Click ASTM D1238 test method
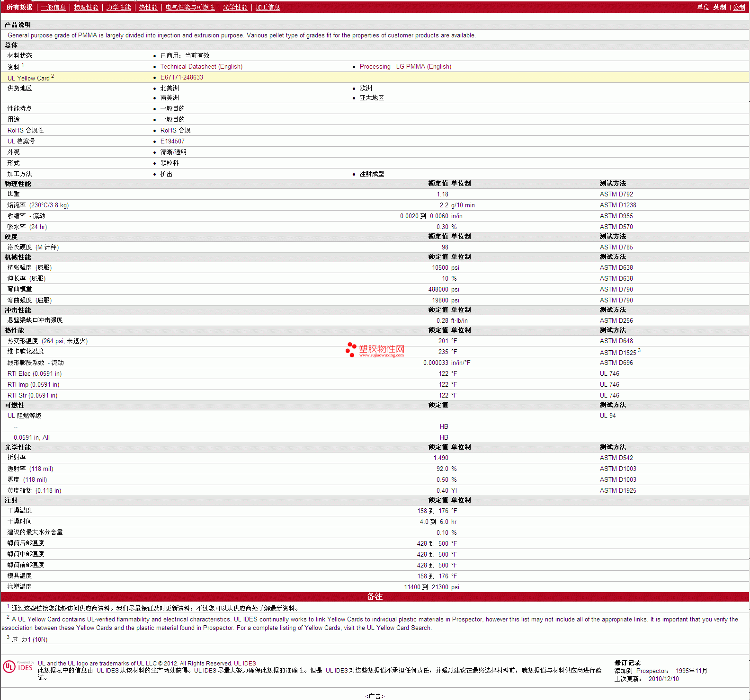The width and height of the screenshot is (750, 700). pyautogui.click(x=618, y=205)
